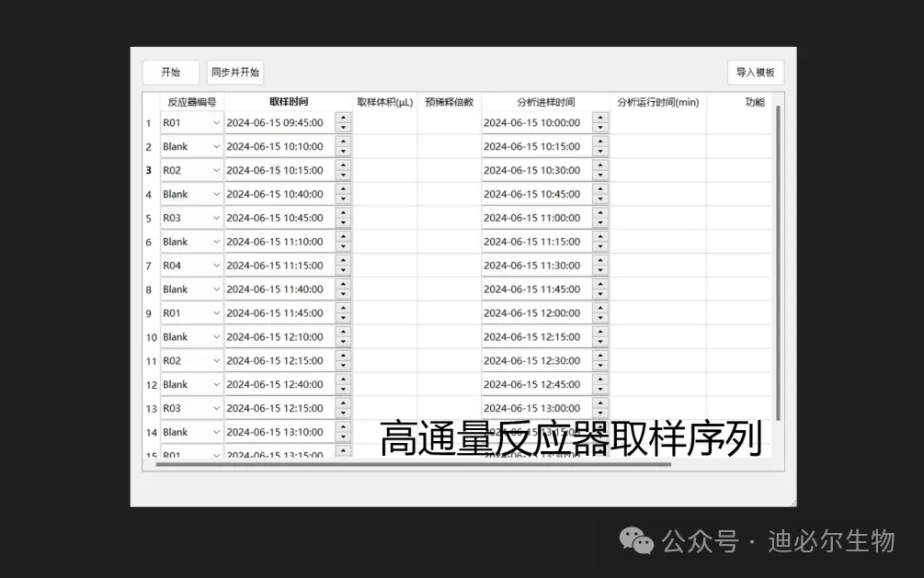
Task: Select row number 3 in the sequence table
Action: (150, 169)
